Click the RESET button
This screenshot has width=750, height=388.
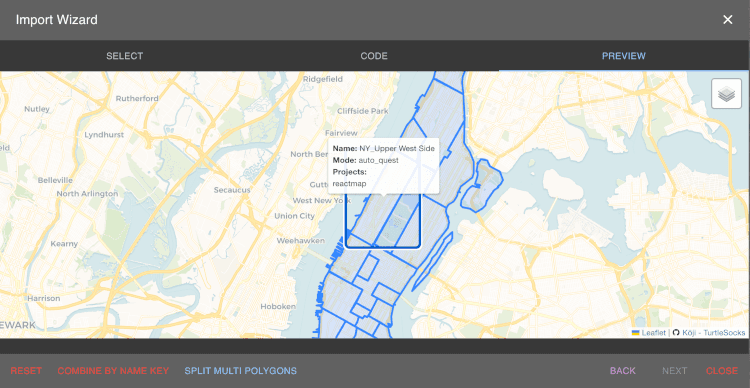(26, 371)
